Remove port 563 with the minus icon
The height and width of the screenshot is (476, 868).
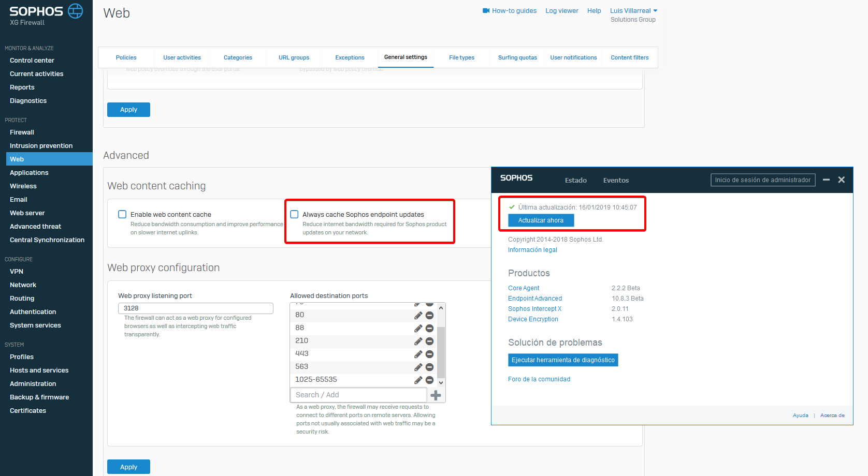429,367
